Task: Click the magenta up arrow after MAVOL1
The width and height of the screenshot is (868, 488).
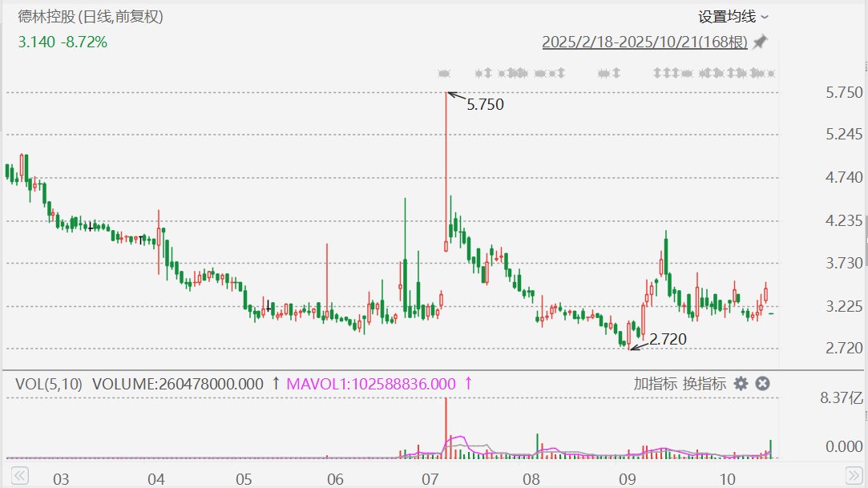Action: [x=468, y=383]
